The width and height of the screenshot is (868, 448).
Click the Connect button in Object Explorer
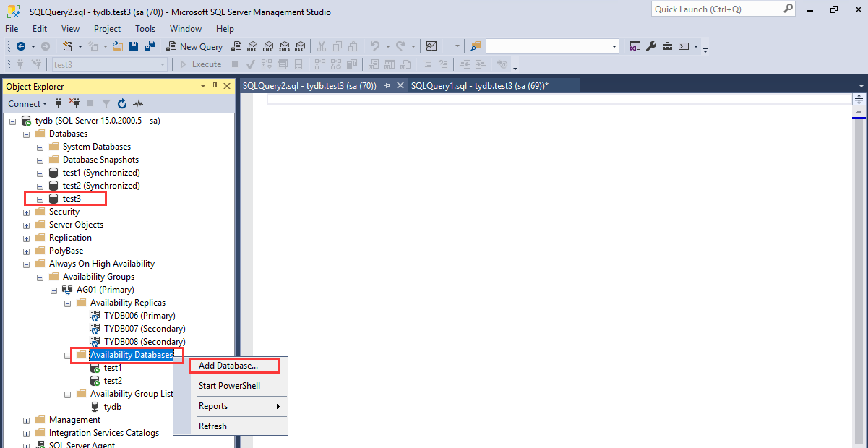27,103
